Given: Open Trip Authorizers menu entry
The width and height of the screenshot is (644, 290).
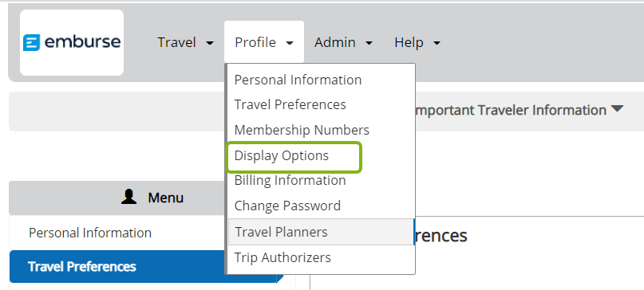Looking at the screenshot, I should pyautogui.click(x=282, y=257).
